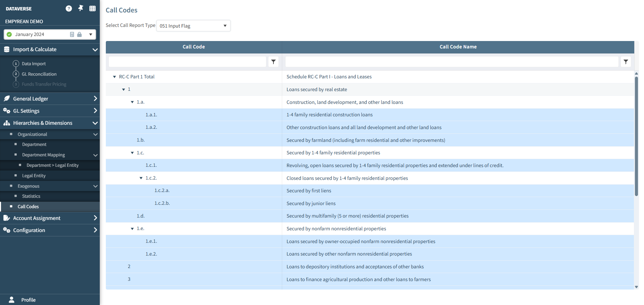
Task: Collapse tree row 1.a.
Action: pos(132,102)
